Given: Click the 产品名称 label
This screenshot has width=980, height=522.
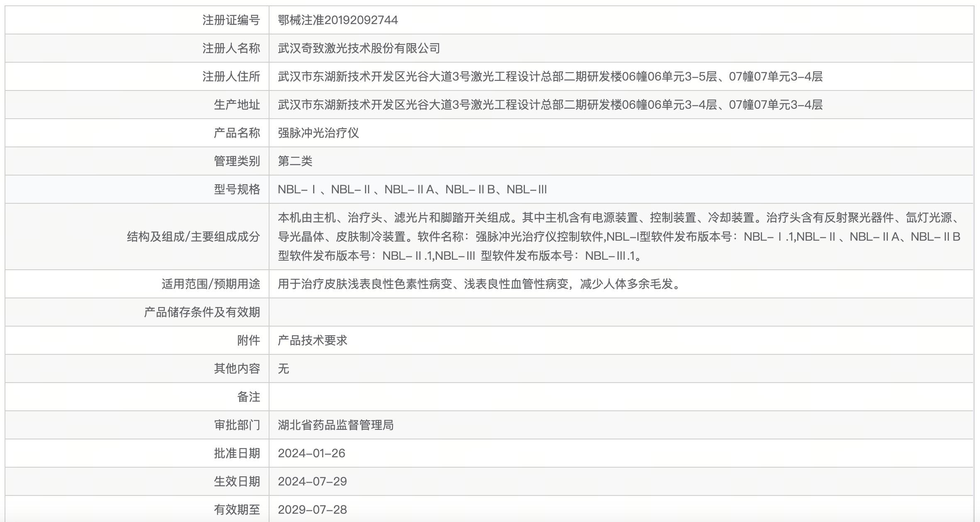Looking at the screenshot, I should tap(237, 133).
